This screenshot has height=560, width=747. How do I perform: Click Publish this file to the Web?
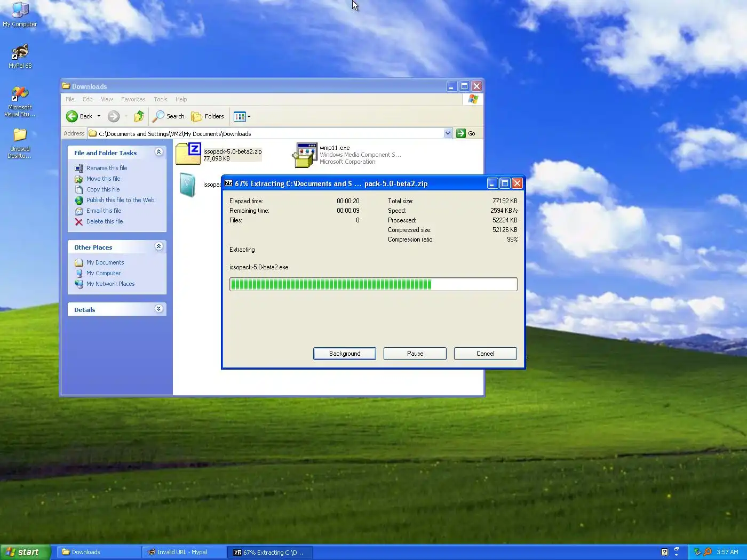121,200
